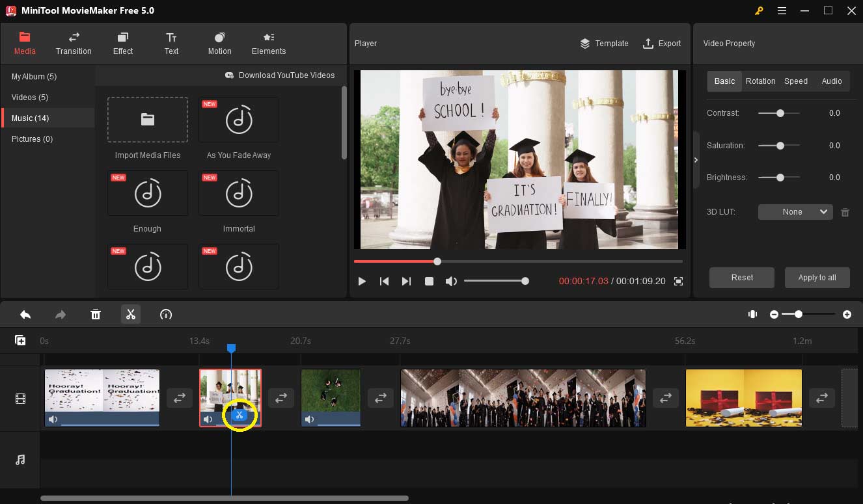Screen dimensions: 863x504
Task: Open the Elements panel
Action: coord(268,44)
